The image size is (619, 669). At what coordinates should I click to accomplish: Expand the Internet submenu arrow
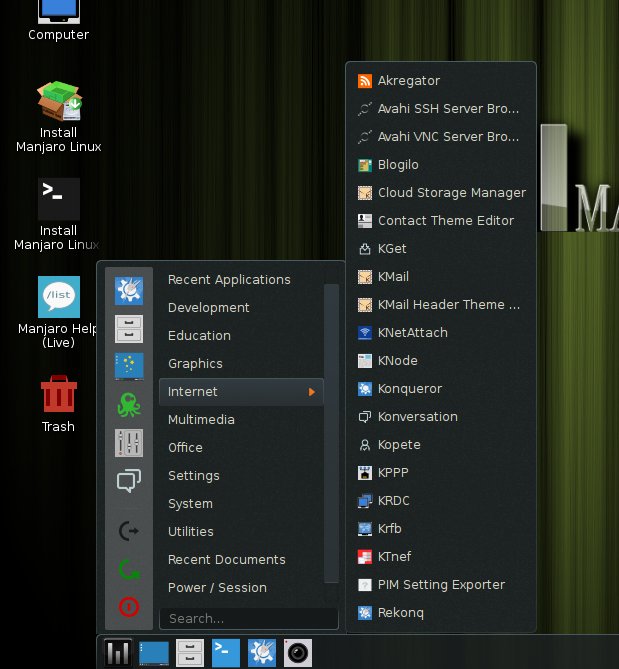pos(312,392)
